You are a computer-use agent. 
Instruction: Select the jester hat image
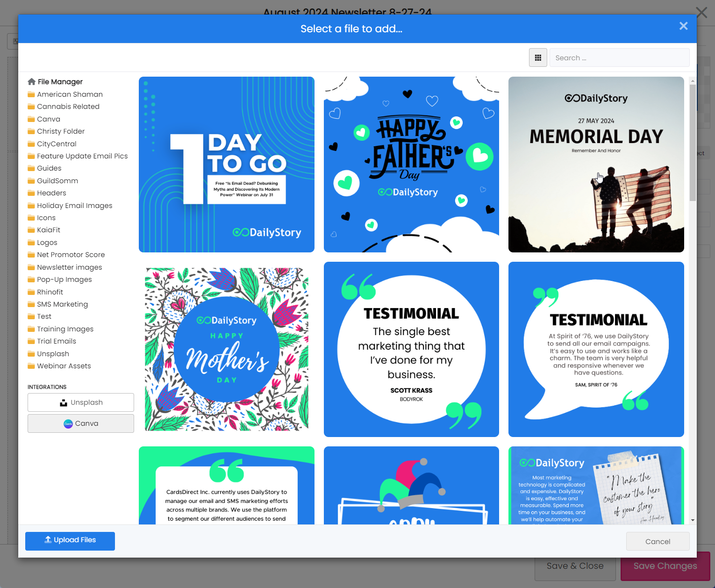pyautogui.click(x=411, y=485)
